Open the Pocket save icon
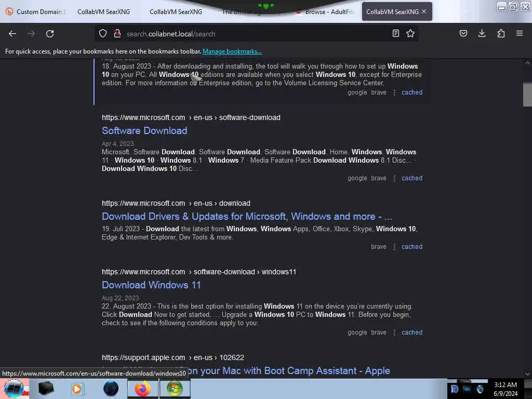The width and height of the screenshot is (532, 399). pyautogui.click(x=463, y=33)
